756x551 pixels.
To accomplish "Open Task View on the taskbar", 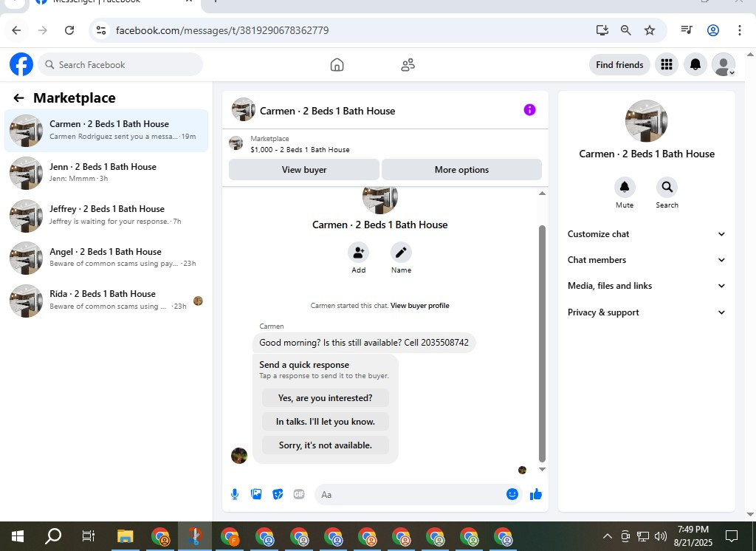I will click(x=89, y=536).
